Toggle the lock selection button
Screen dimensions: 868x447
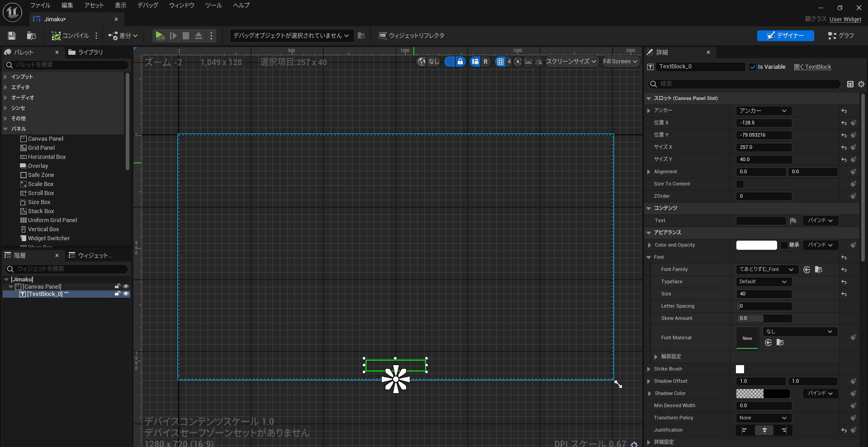pyautogui.click(x=460, y=62)
